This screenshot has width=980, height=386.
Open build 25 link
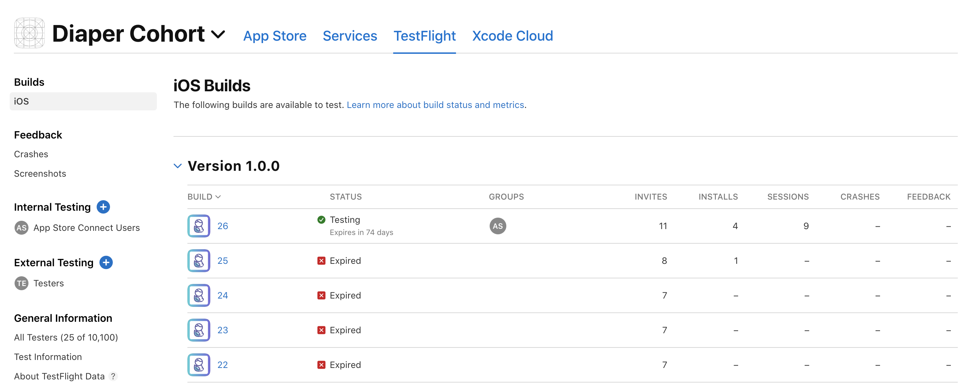point(222,261)
